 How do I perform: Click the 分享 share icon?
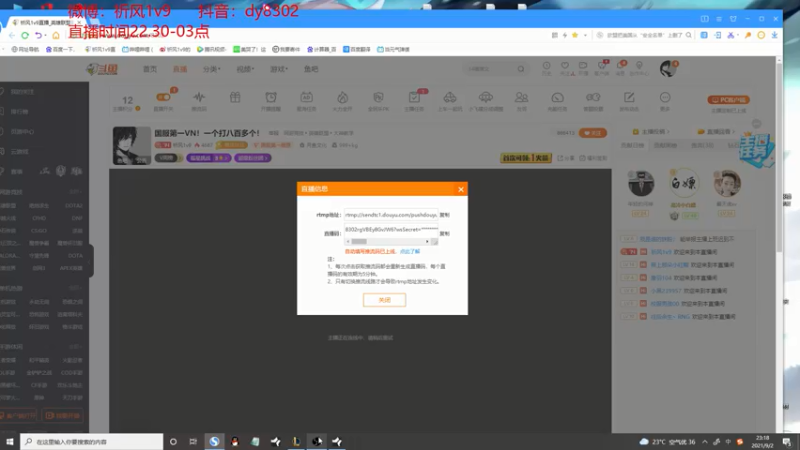pos(565,158)
